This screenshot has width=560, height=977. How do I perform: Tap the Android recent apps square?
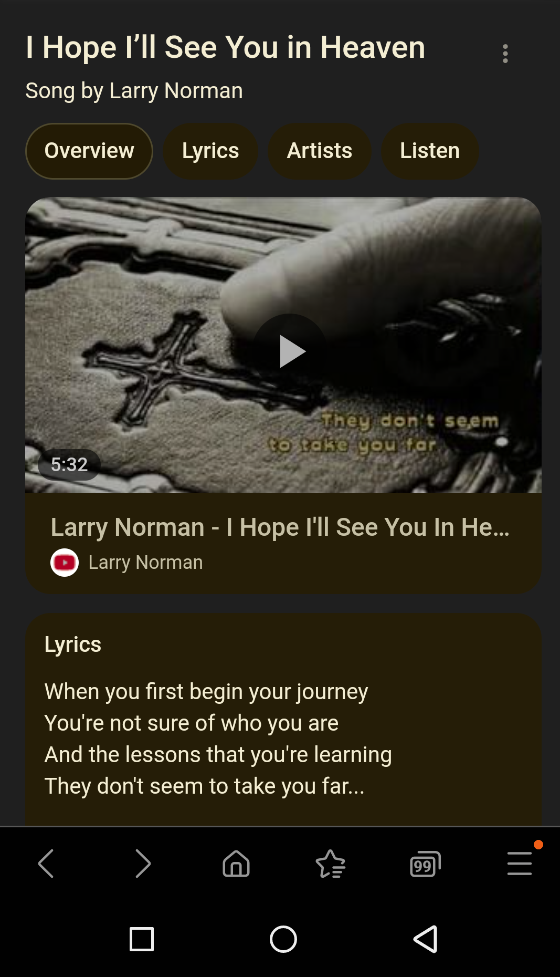[x=142, y=939]
